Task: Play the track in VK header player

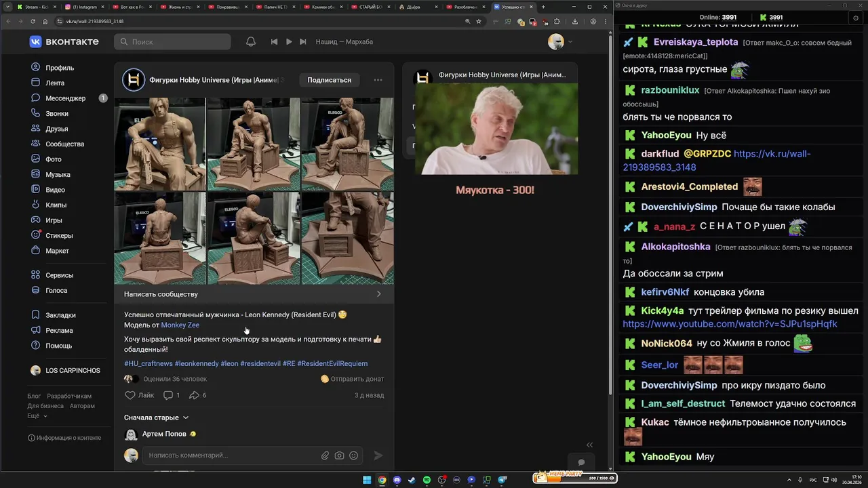Action: (x=289, y=42)
